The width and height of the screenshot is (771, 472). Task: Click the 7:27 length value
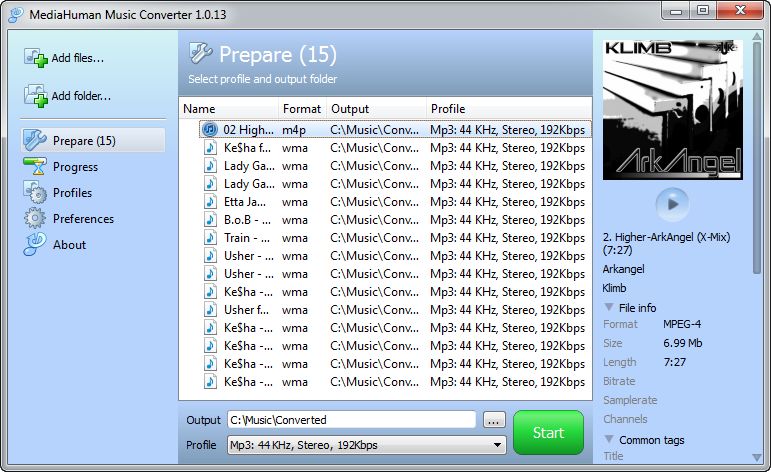pyautogui.click(x=674, y=362)
